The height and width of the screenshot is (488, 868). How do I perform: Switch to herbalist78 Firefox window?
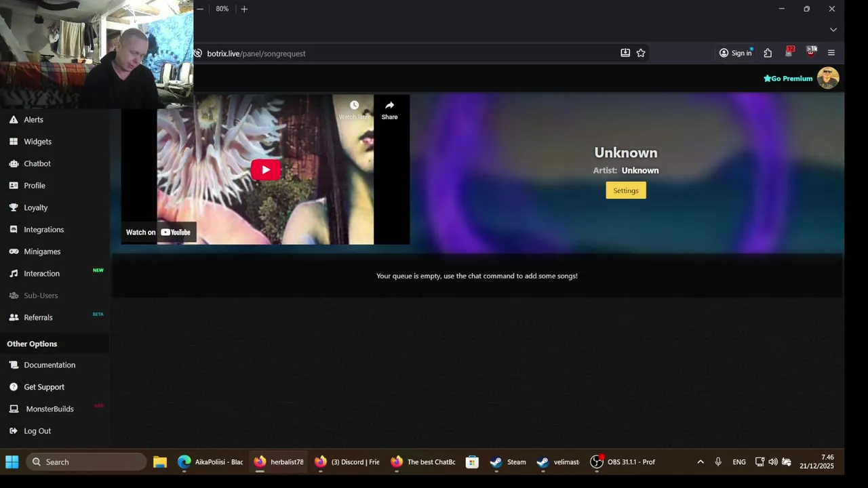(x=279, y=462)
